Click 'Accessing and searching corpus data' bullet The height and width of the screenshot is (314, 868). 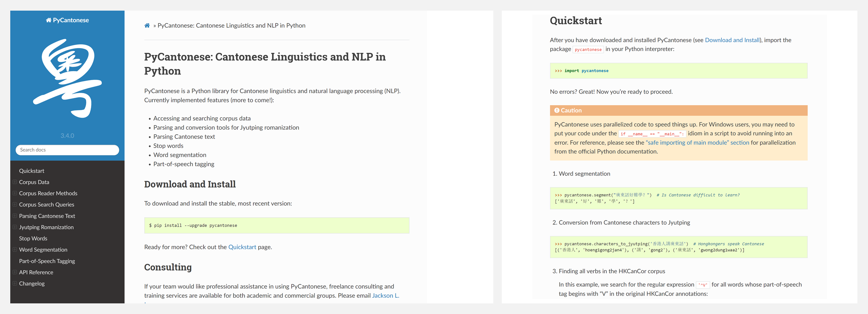click(202, 118)
